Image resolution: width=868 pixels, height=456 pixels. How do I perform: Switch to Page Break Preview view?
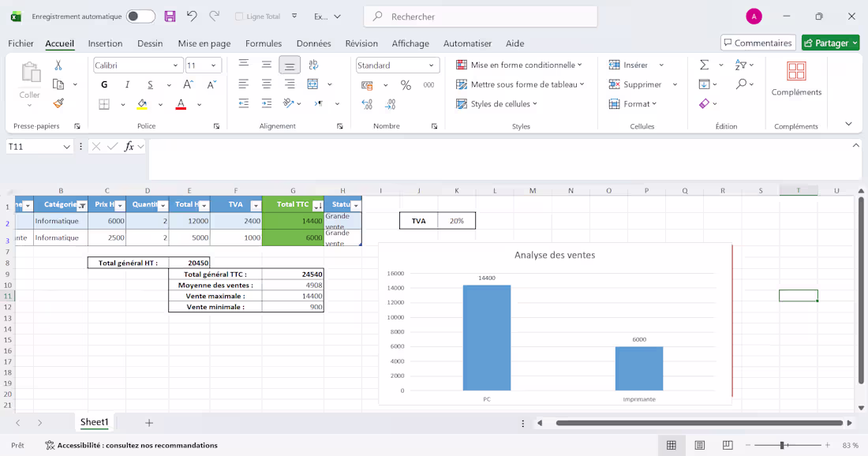pos(728,446)
